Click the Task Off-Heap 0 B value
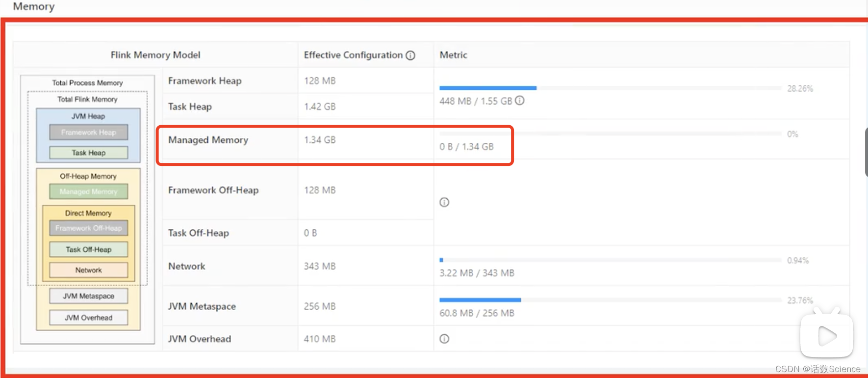The width and height of the screenshot is (868, 378). point(310,233)
